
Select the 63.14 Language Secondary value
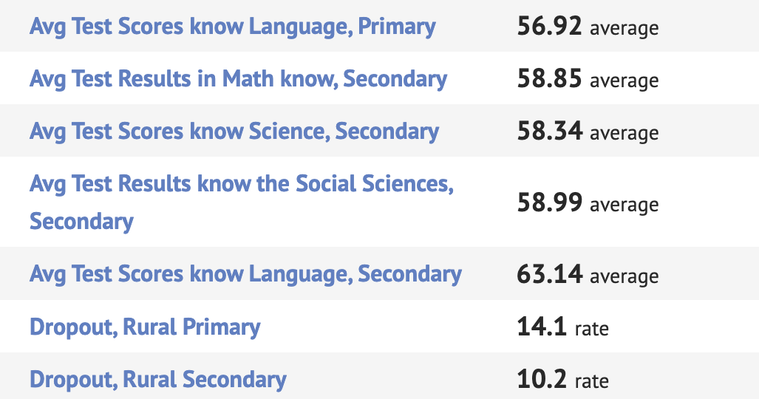click(x=549, y=274)
